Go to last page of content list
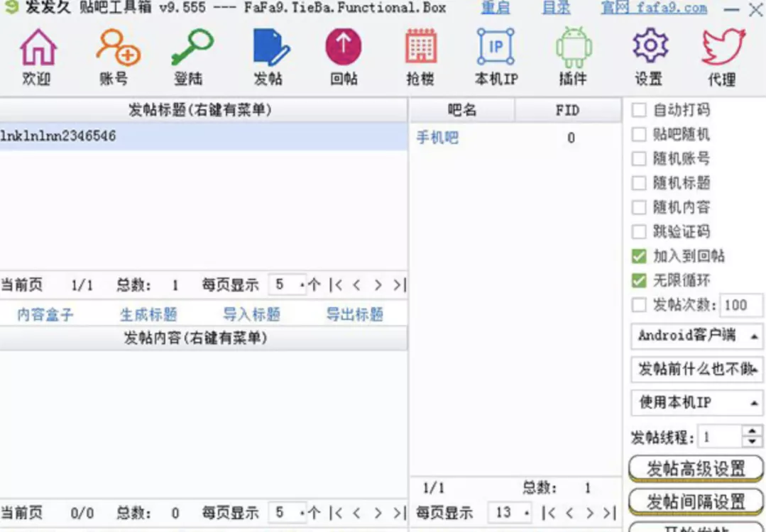 click(399, 513)
